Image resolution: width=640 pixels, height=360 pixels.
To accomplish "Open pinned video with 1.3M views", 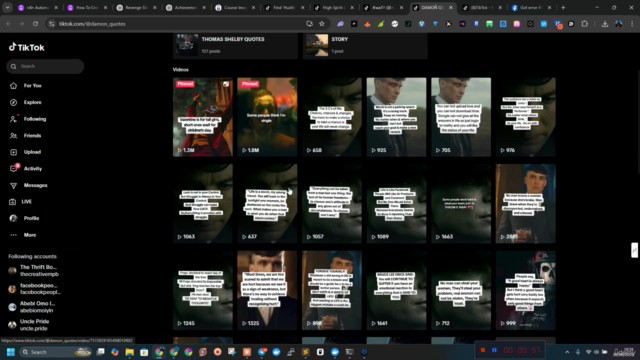I will [x=203, y=117].
